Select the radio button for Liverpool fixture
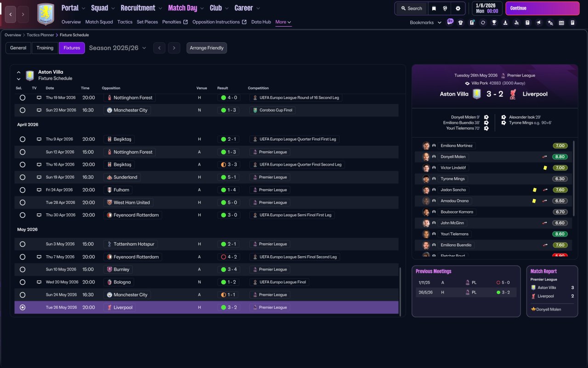 coord(23,307)
